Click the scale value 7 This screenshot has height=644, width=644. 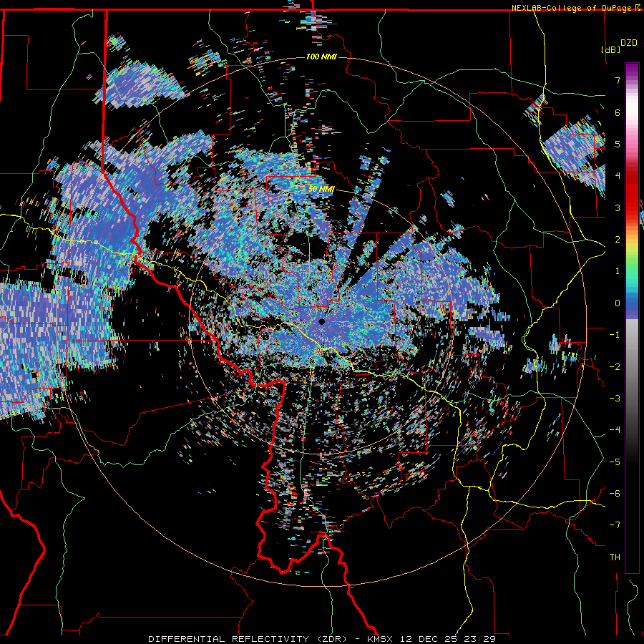tap(618, 80)
